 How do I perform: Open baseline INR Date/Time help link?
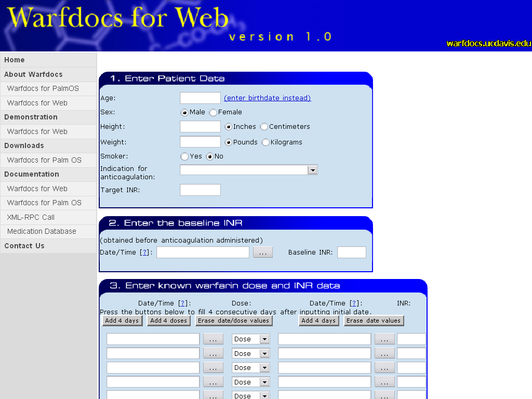click(x=145, y=252)
